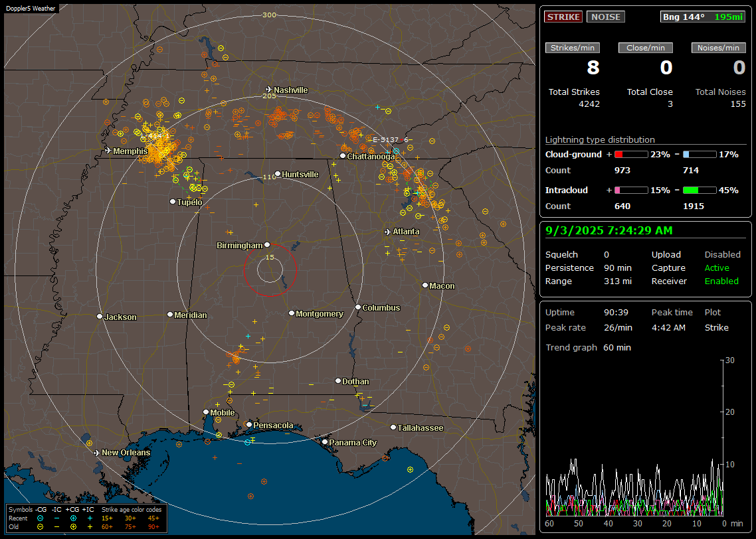Click the Chattanooga city marker
The height and width of the screenshot is (539, 756).
coord(343,155)
